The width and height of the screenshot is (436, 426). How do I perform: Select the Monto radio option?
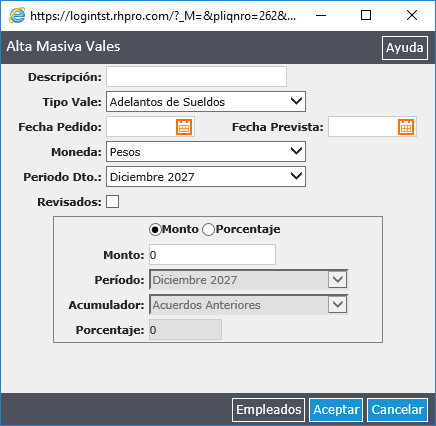point(155,230)
